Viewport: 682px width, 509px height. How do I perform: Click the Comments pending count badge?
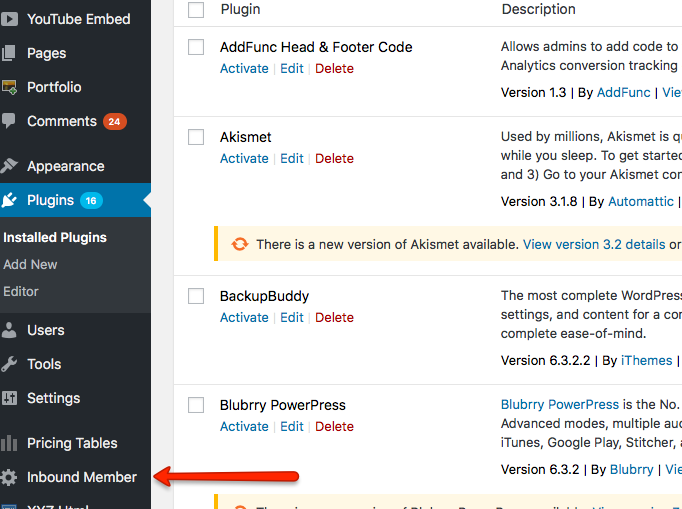114,121
